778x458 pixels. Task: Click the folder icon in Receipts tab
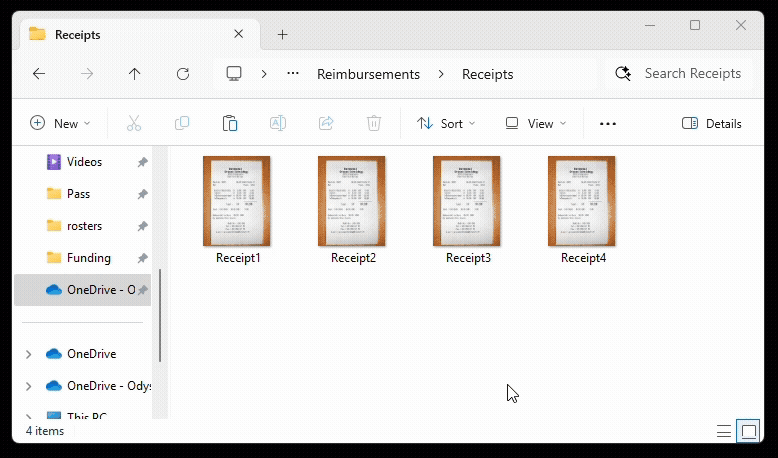[37, 34]
